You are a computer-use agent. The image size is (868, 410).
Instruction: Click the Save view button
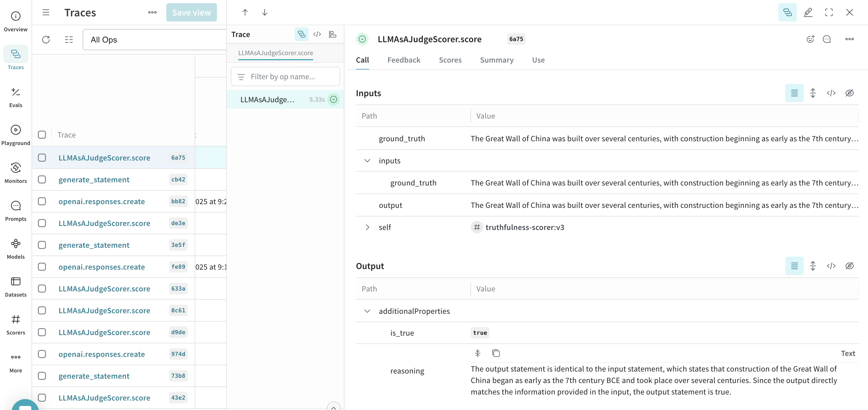coord(191,12)
